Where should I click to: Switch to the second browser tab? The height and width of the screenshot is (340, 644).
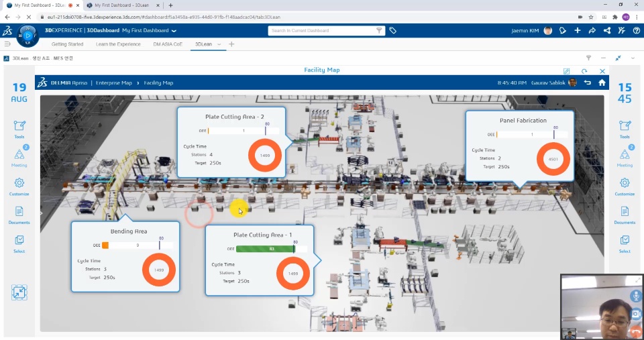pos(122,5)
